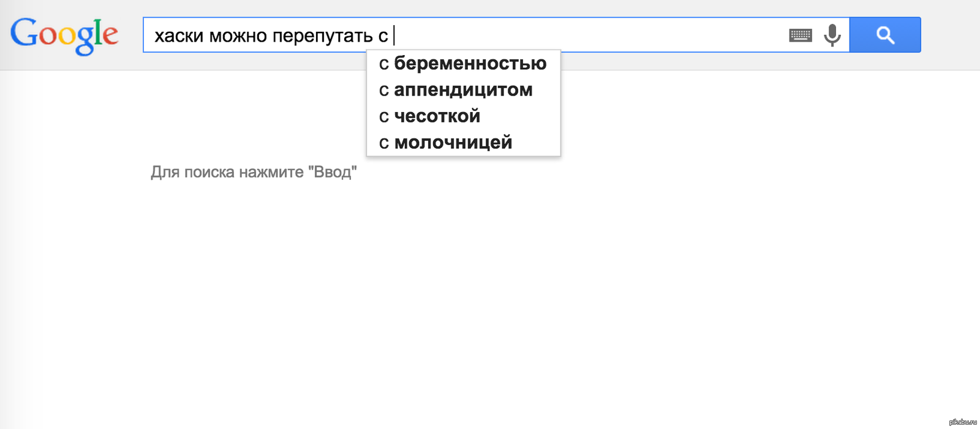
Task: Click the word "перепутать" in the query
Action: pos(322,36)
